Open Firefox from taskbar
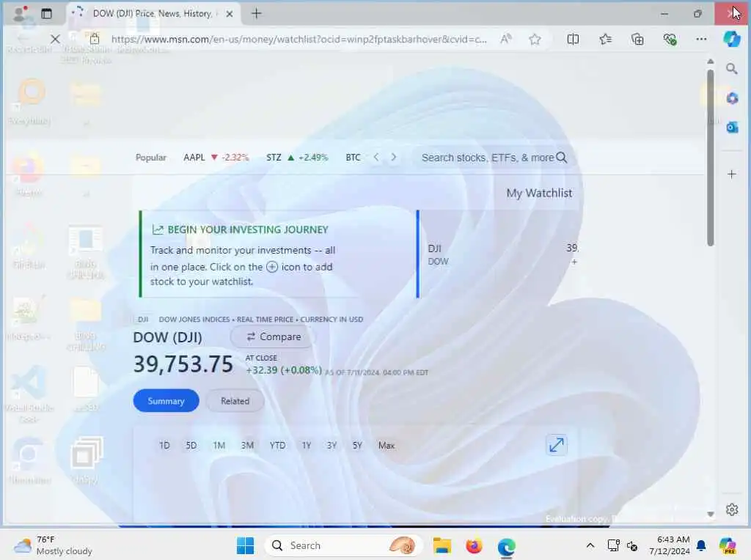Image resolution: width=751 pixels, height=560 pixels. 474,545
